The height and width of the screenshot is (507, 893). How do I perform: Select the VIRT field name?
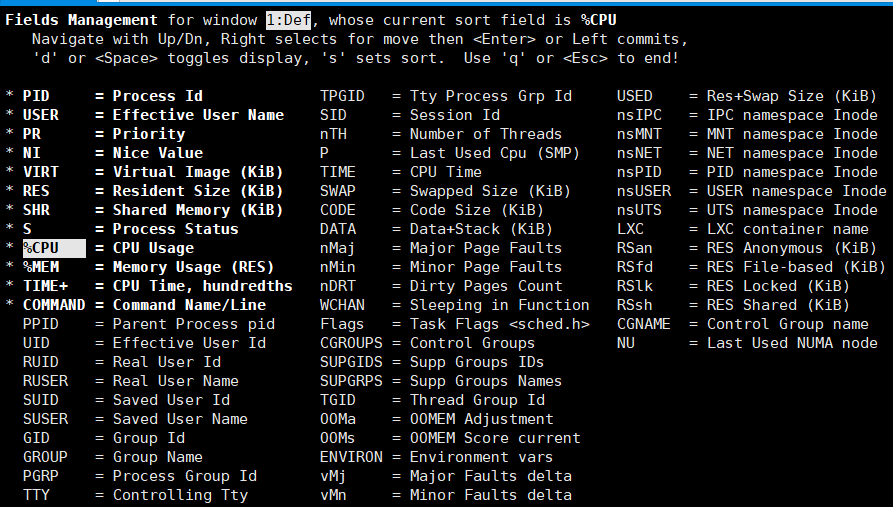[40, 172]
